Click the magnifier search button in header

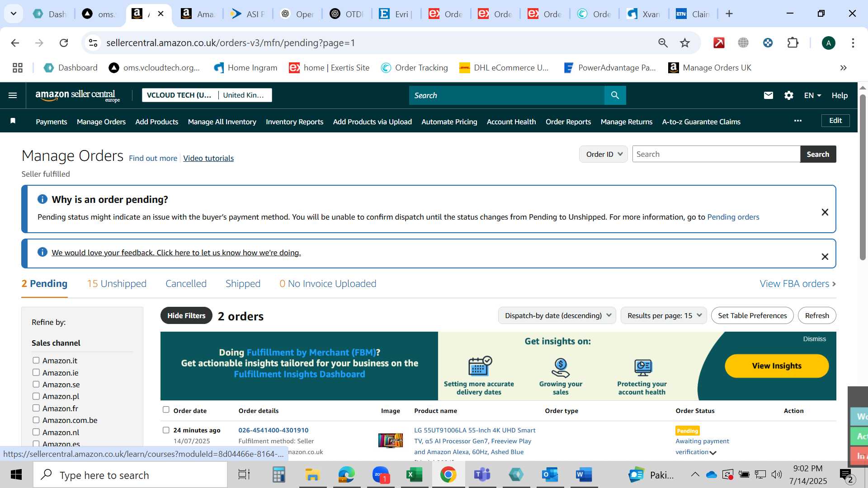pos(615,95)
